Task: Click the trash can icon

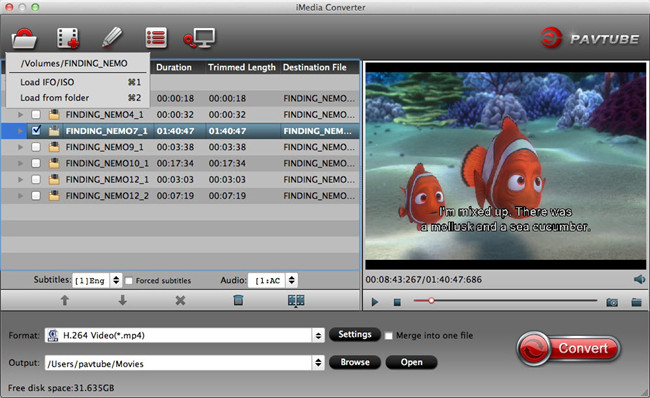Action: tap(238, 300)
